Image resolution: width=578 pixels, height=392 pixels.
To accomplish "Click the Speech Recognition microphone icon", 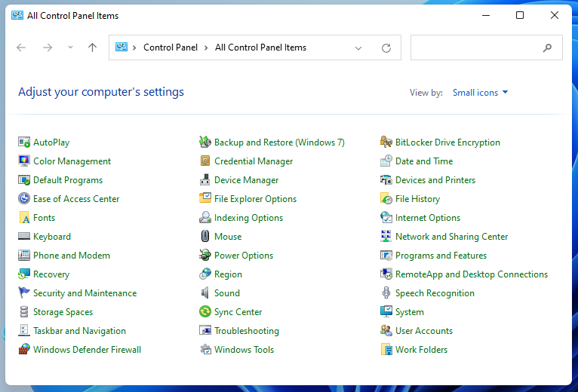I will (x=386, y=292).
